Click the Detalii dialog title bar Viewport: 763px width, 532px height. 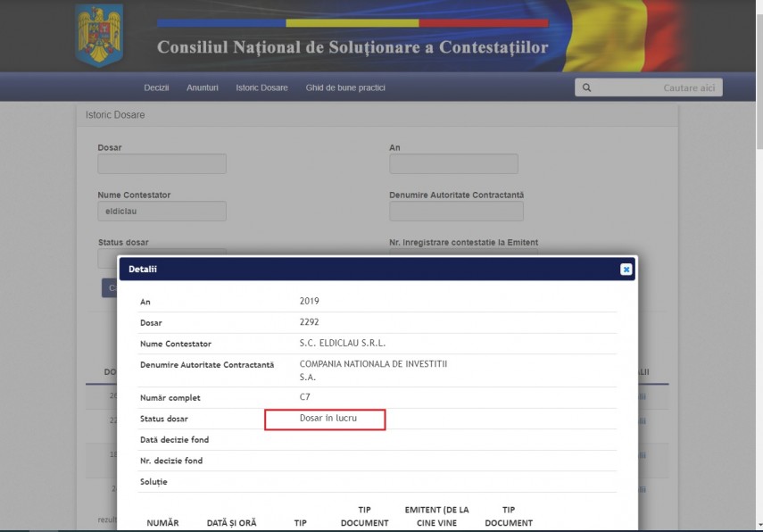point(357,269)
